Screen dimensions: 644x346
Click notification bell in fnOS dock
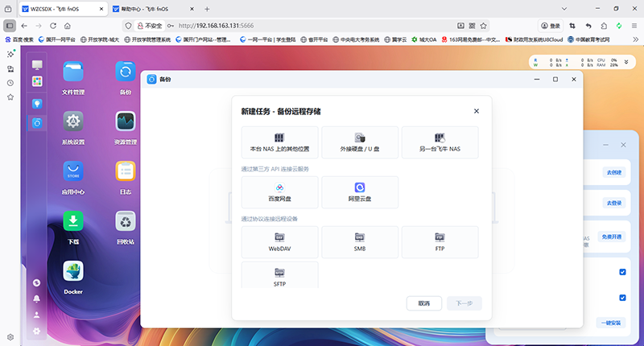(36, 299)
